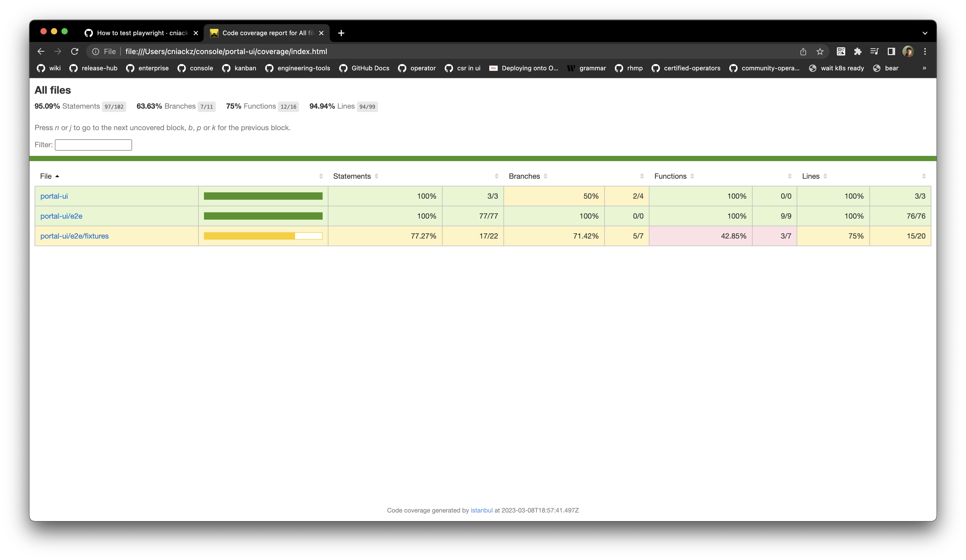Open the share icon in the address bar
Viewport: 966px width, 560px height.
[x=803, y=51]
